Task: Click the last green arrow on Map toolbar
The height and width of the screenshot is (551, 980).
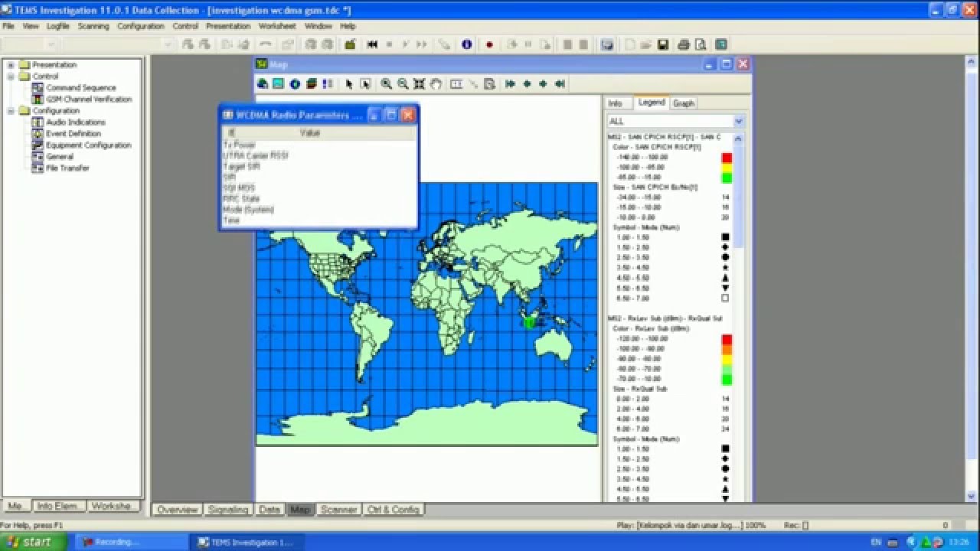Action: pyautogui.click(x=560, y=84)
